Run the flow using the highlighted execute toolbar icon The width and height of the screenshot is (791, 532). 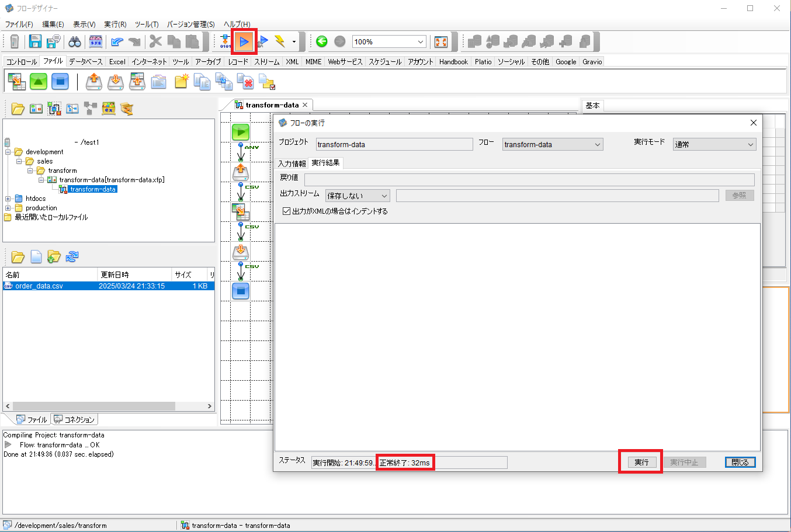click(245, 41)
